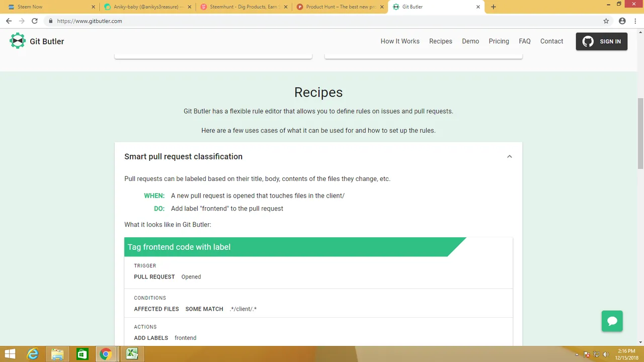This screenshot has width=644, height=362.
Task: Click the Git Butler logo icon
Action: [18, 41]
